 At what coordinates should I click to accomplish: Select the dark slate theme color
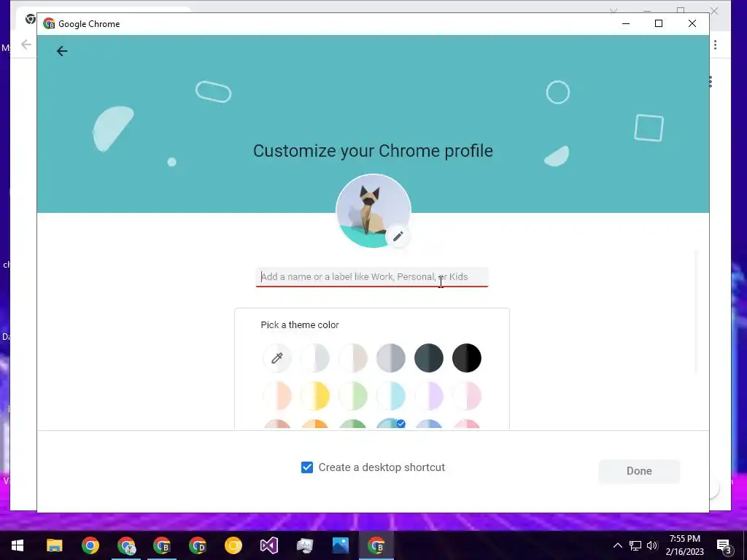[429, 357]
